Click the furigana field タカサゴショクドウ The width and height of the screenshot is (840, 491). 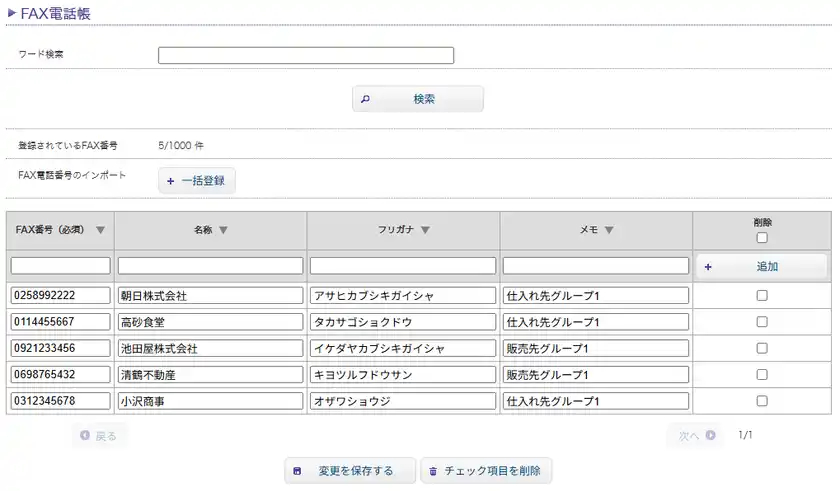(x=403, y=322)
